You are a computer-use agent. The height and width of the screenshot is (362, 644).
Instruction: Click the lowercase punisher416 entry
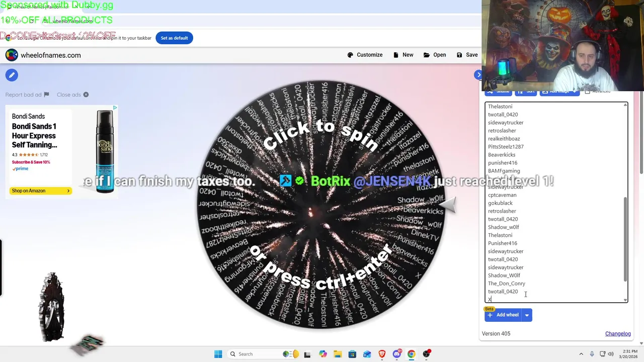point(502,163)
